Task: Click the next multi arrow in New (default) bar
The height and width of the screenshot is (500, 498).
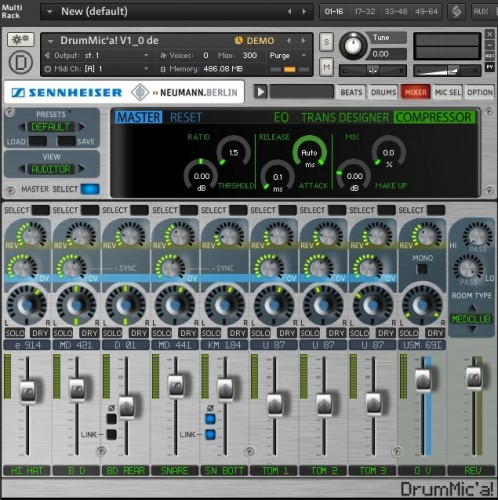Action: (x=304, y=12)
